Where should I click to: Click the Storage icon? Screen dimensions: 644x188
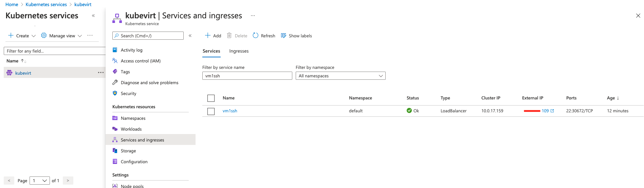[x=115, y=151]
